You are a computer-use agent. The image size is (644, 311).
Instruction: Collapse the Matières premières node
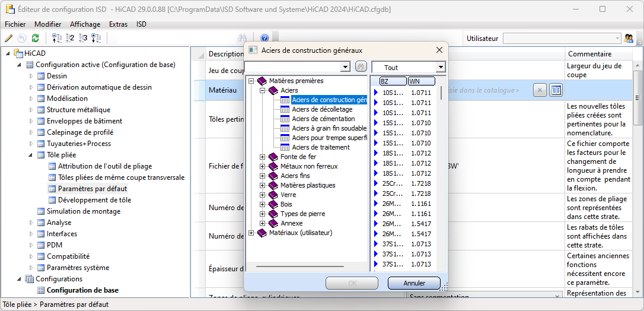tap(251, 81)
